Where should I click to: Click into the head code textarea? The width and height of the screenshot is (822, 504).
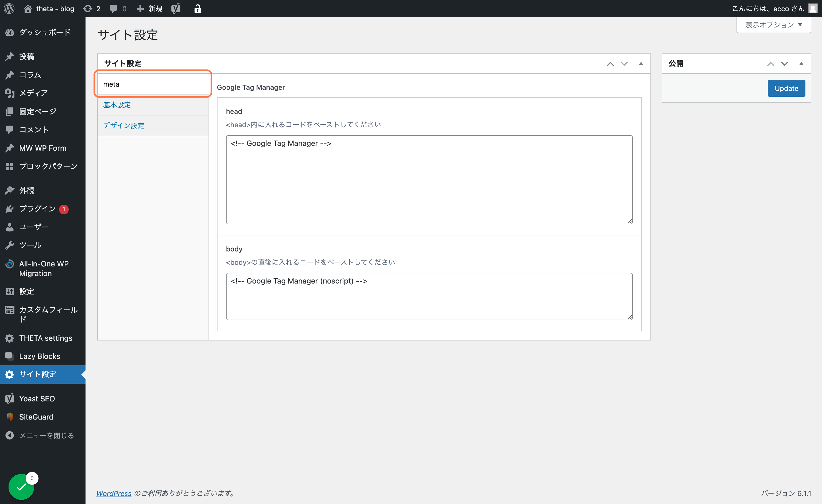(429, 180)
